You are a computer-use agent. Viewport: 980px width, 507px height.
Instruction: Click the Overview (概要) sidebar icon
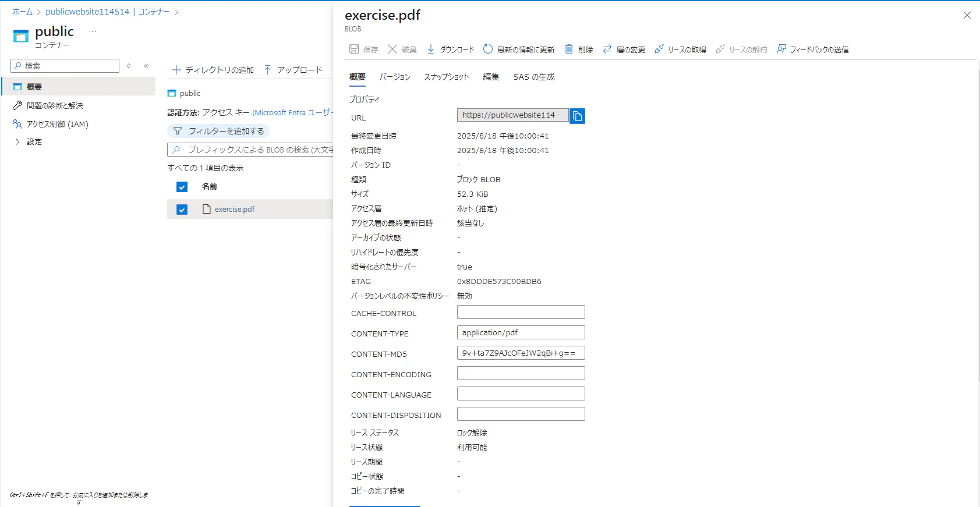pos(17,87)
